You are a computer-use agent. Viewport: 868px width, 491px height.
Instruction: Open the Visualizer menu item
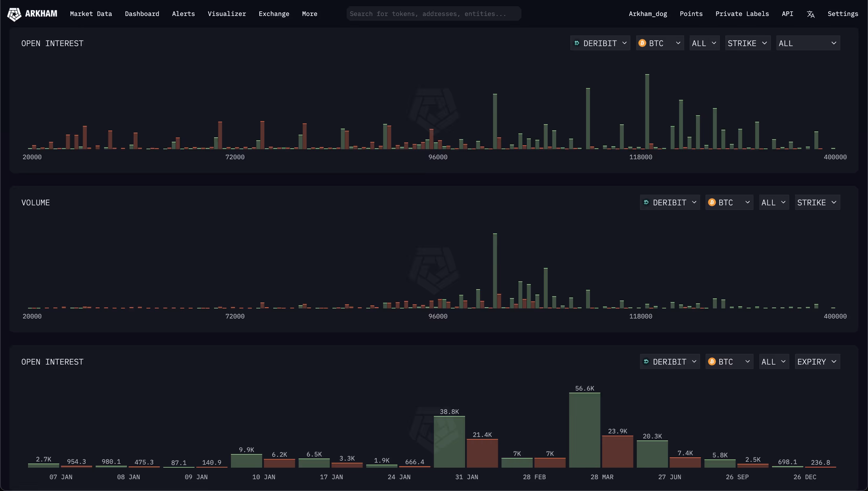click(x=226, y=14)
